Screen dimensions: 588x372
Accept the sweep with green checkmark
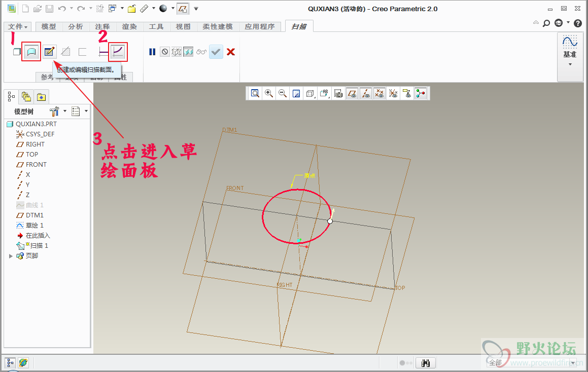[216, 52]
